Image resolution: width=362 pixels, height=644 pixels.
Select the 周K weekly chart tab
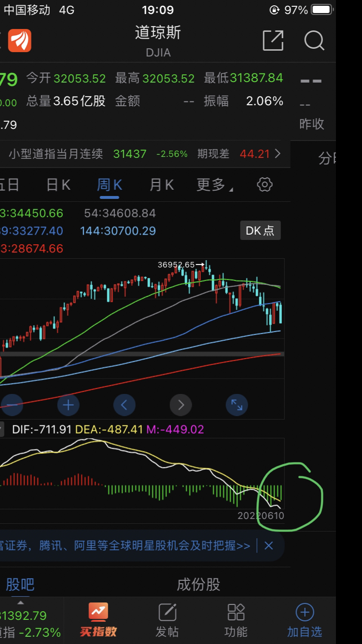110,185
